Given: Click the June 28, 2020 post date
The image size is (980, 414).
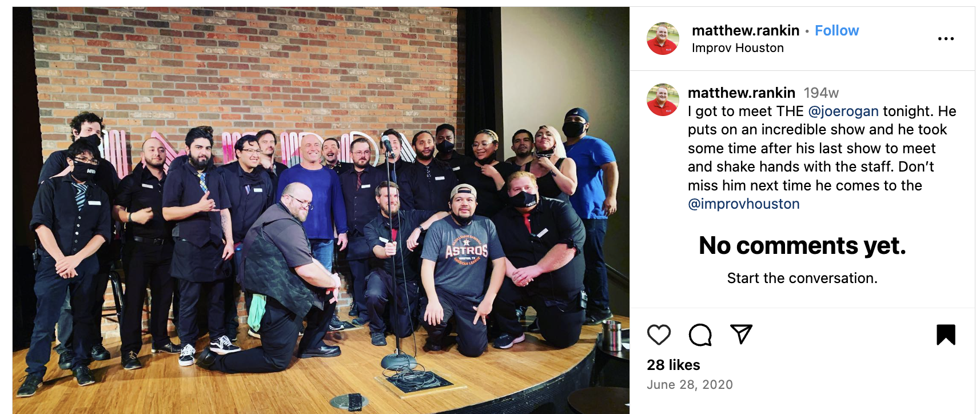Looking at the screenshot, I should click(x=690, y=385).
